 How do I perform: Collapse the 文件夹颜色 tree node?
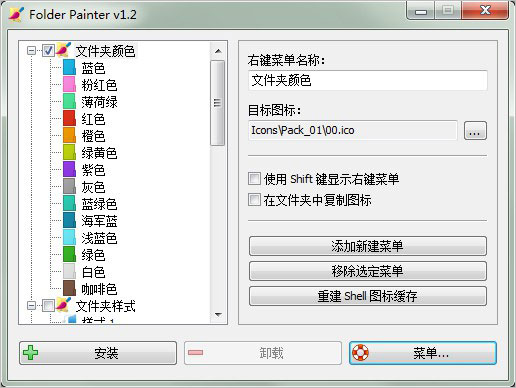click(31, 51)
